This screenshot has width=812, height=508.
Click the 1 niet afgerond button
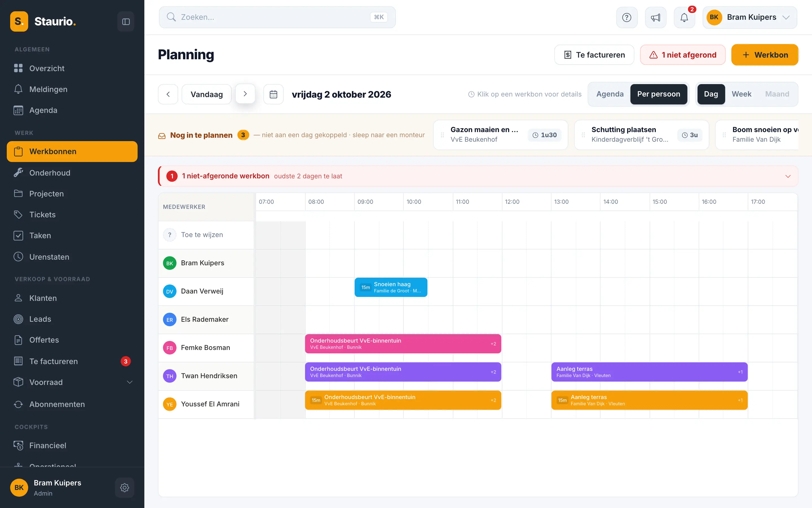[683, 55]
